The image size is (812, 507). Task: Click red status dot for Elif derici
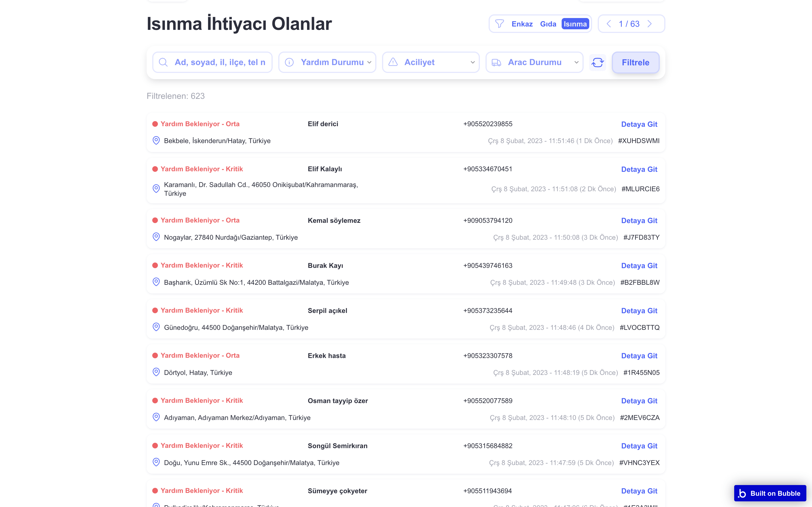155,124
